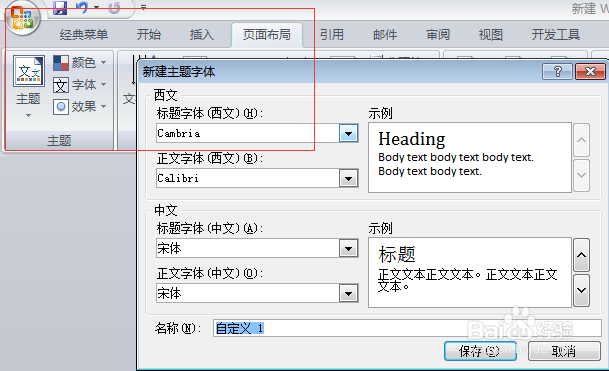The image size is (609, 371).
Task: Customize the Quick Access Toolbar
Action: (143, 7)
